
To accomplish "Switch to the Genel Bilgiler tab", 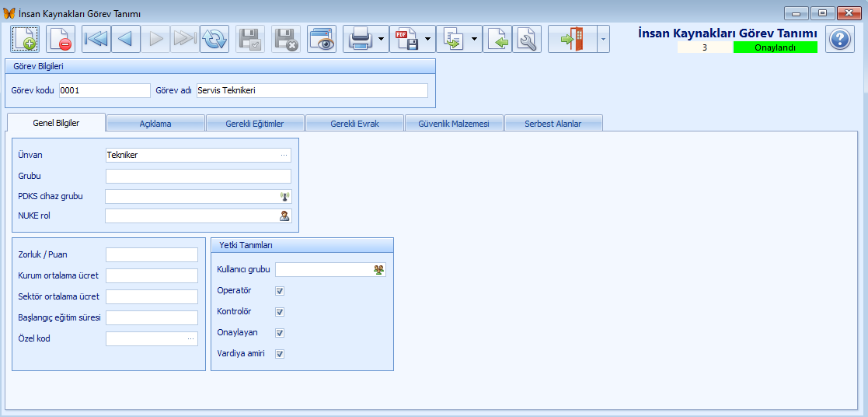I will pos(56,123).
